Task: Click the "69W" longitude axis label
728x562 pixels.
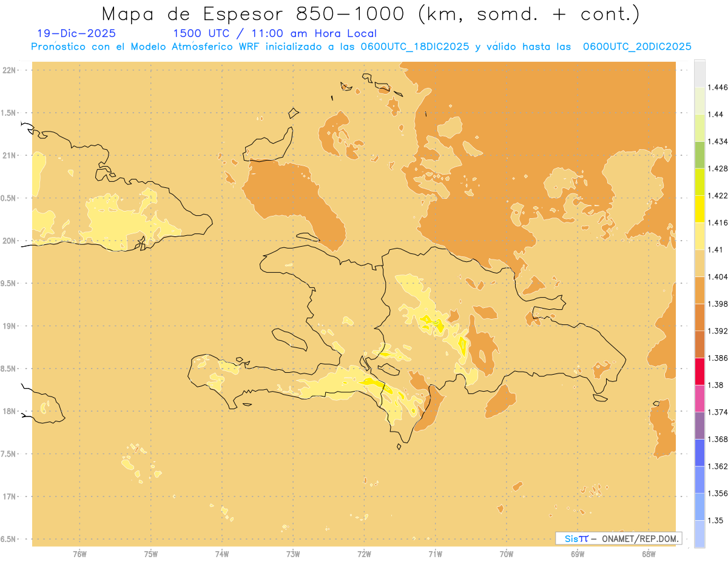Action: pyautogui.click(x=578, y=554)
